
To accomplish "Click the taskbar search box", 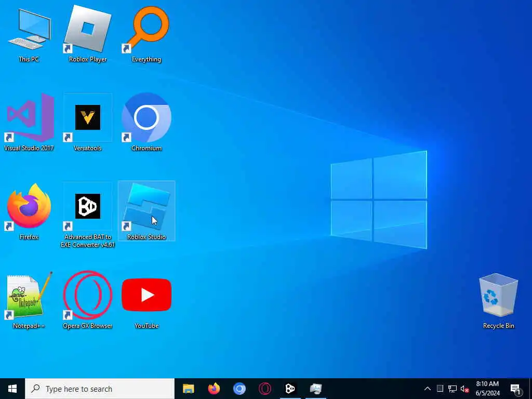I will [100, 389].
